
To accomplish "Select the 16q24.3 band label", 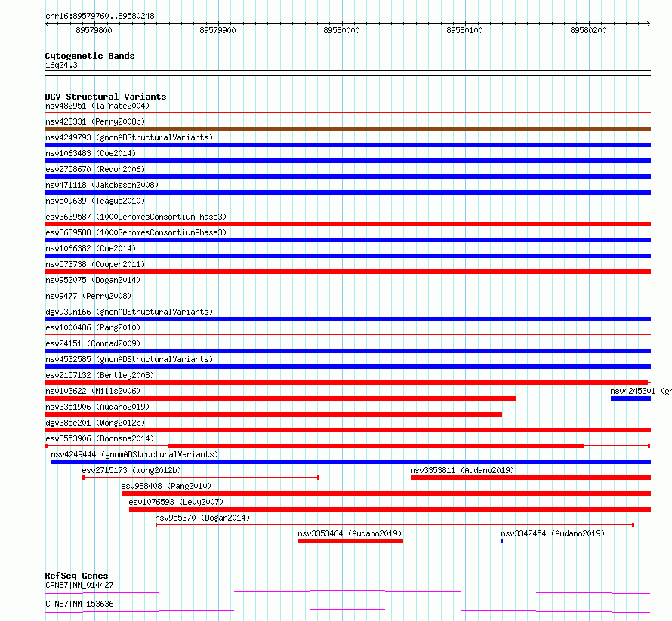I will tap(61, 65).
